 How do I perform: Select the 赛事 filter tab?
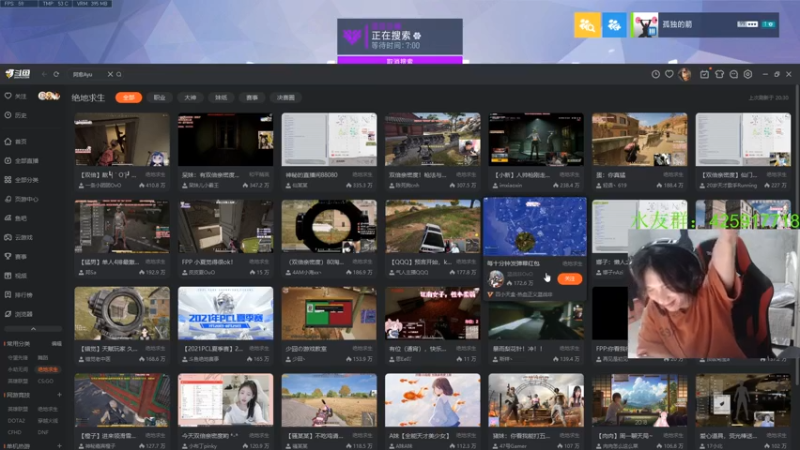[x=252, y=97]
